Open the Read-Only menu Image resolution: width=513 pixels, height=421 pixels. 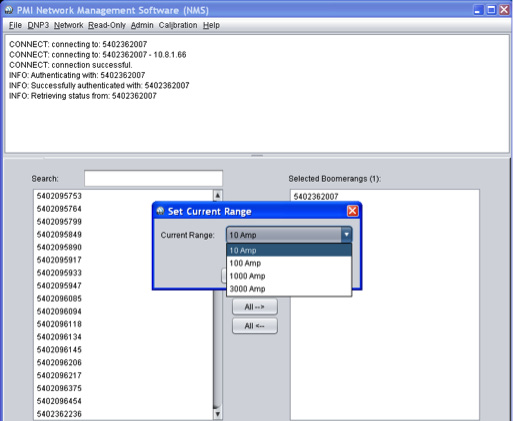click(x=107, y=25)
